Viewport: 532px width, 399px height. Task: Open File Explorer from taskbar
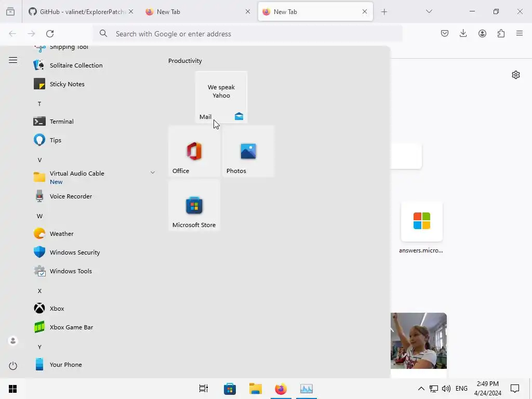(256, 389)
